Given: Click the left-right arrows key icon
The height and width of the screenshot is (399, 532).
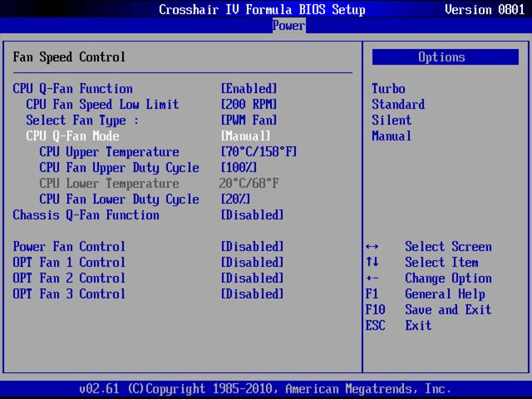Looking at the screenshot, I should [372, 247].
